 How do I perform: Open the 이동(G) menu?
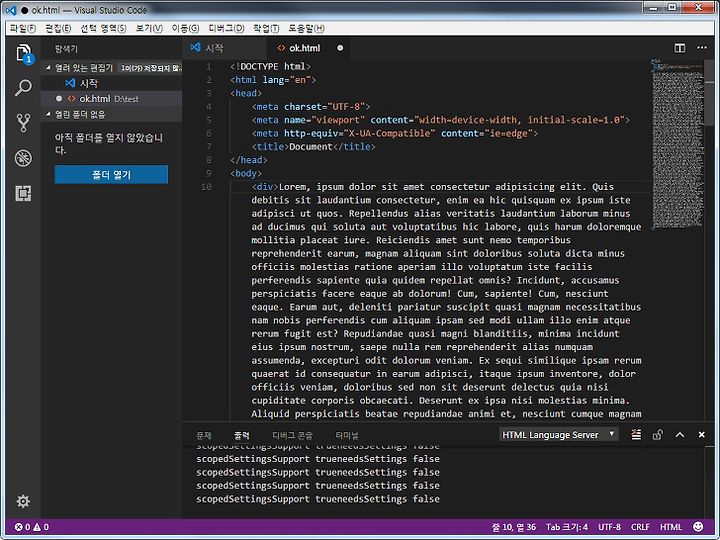(x=185, y=28)
